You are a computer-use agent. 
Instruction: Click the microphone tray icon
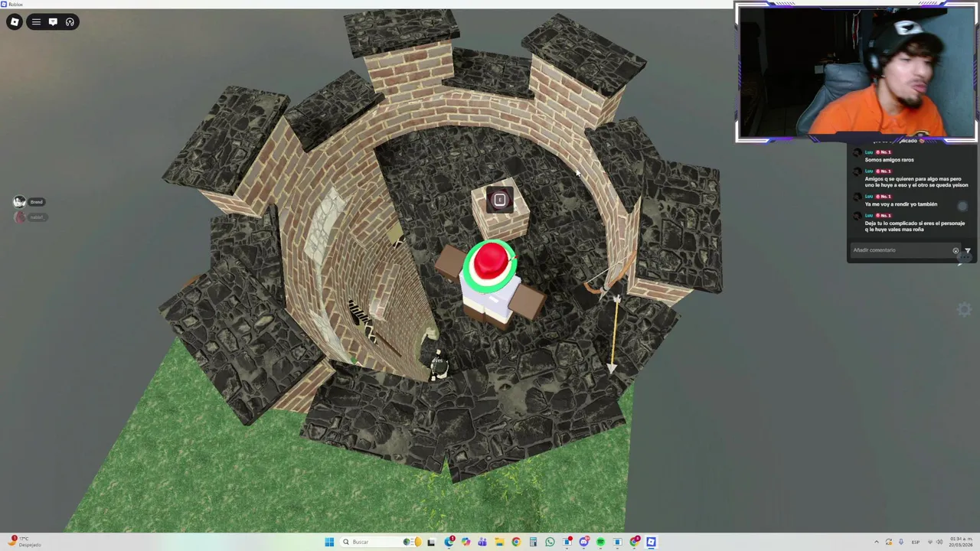[x=901, y=542]
